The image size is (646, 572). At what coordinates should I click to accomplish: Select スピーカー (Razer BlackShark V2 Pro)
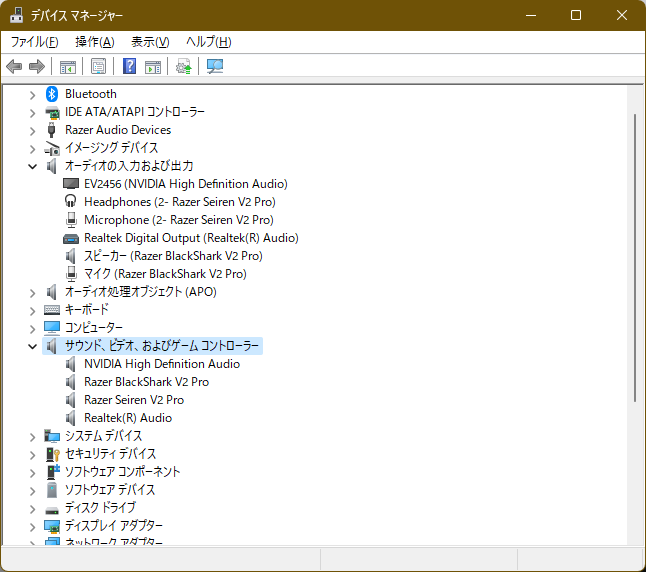pyautogui.click(x=173, y=256)
